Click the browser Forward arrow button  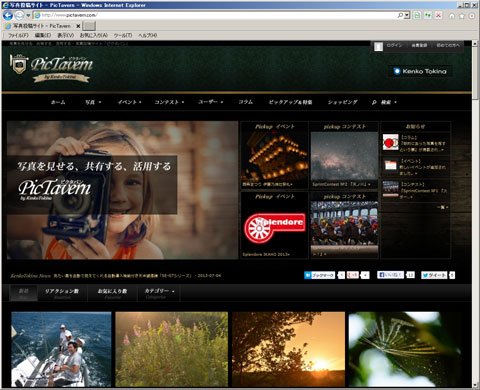(x=20, y=15)
